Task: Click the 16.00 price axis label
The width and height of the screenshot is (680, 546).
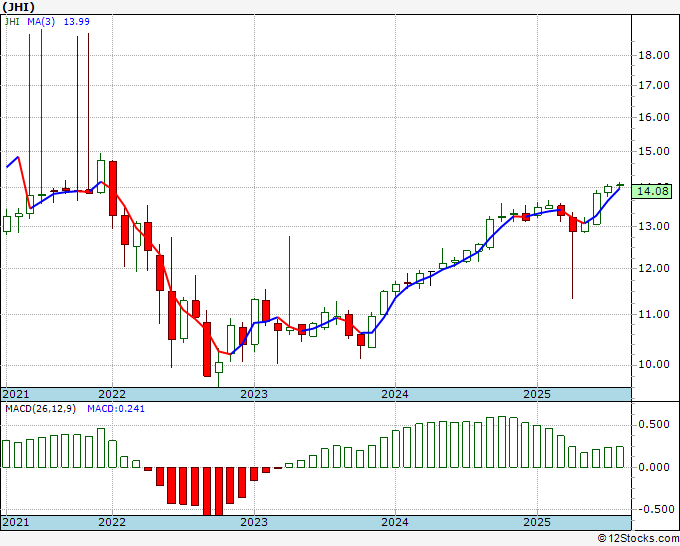Action: 654,117
